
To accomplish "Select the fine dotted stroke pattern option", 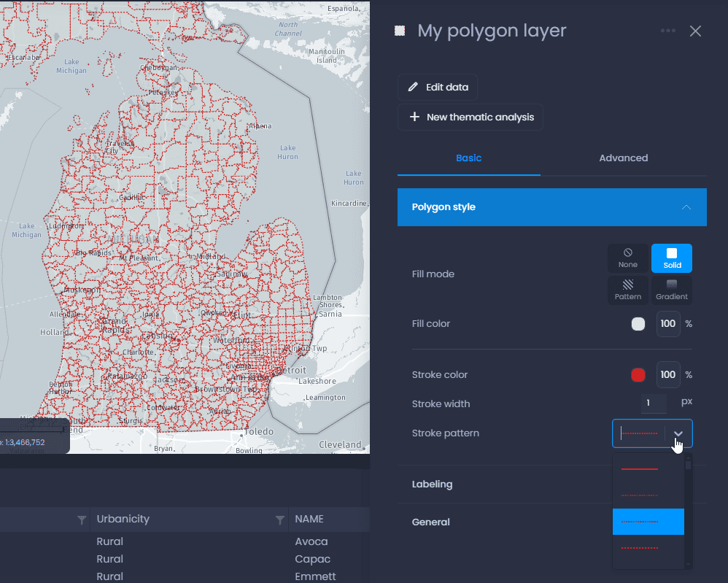I will 648,495.
